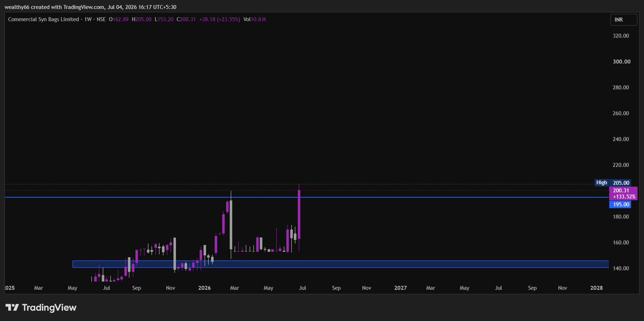Click the Vol 10.8M volume label
This screenshot has width=644, height=321.
255,19
